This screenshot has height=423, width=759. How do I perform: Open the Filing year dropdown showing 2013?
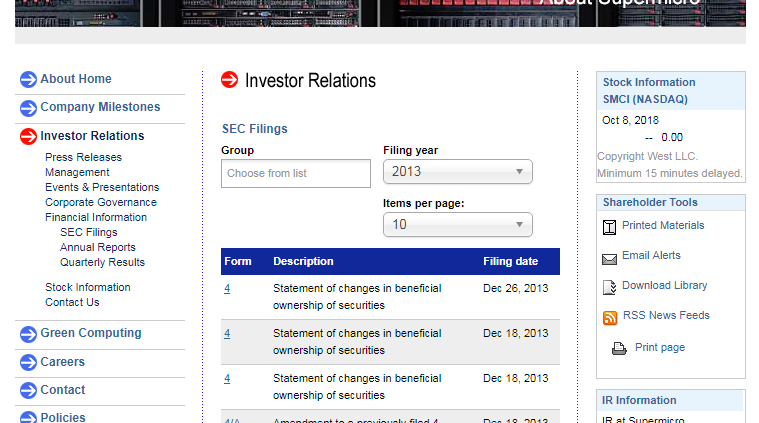pos(458,171)
